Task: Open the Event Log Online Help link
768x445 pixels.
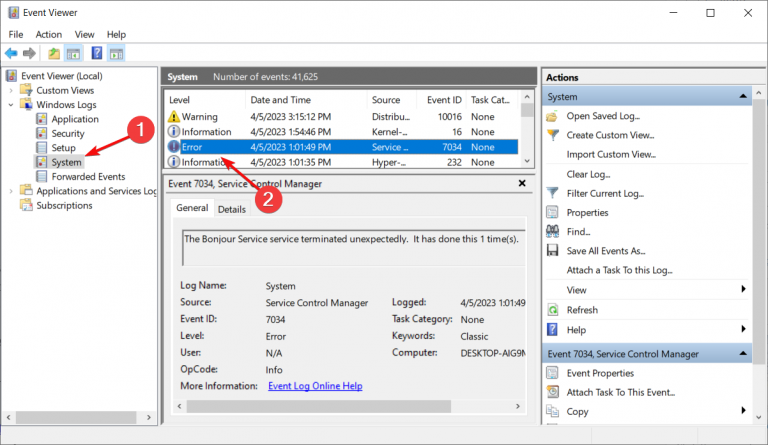Action: [x=315, y=385]
